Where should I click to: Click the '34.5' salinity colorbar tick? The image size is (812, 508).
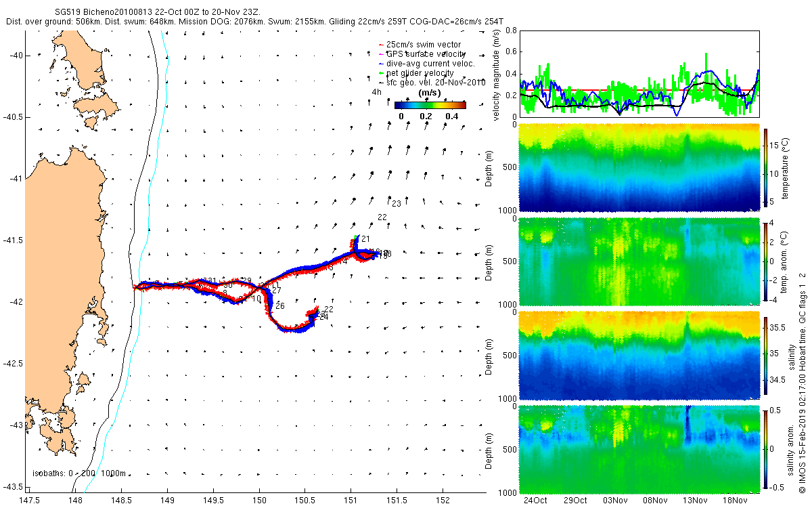tap(779, 381)
